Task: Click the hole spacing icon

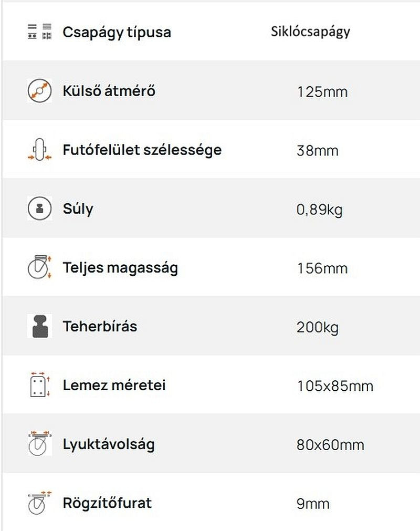Action: coord(40,444)
